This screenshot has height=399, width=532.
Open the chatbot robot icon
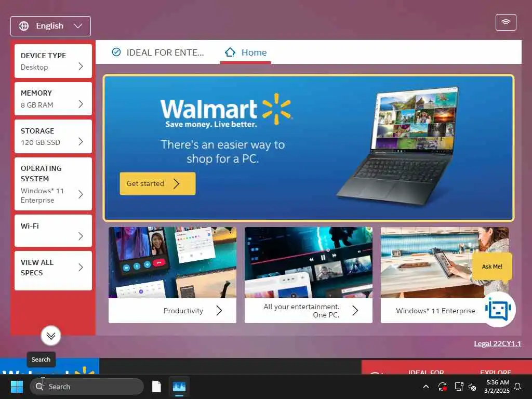(x=498, y=310)
